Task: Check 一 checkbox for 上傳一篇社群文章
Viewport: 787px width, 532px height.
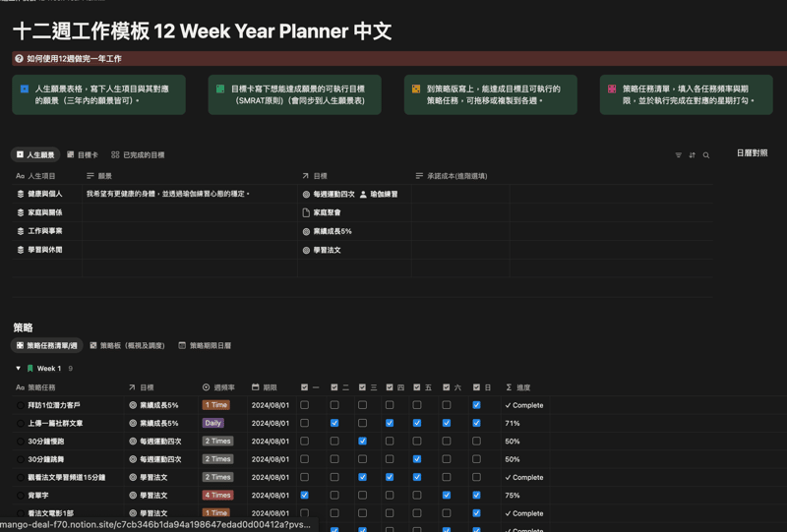Action: click(304, 423)
